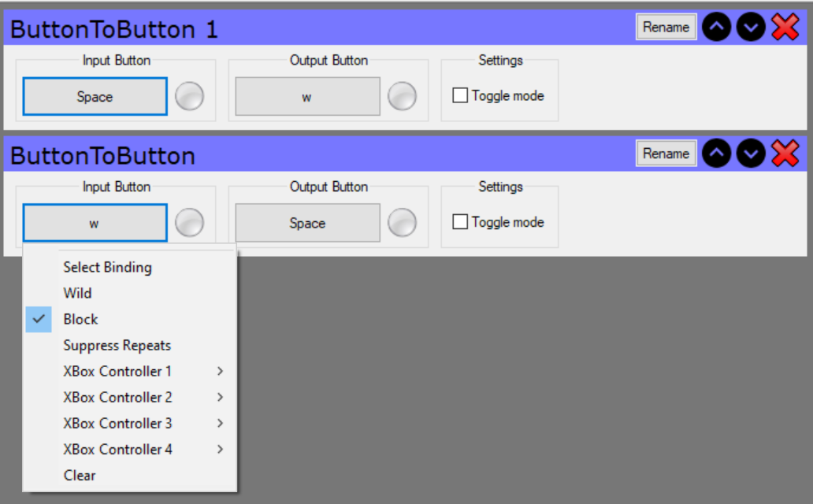Image resolution: width=813 pixels, height=504 pixels.
Task: Move ButtonToButton 1 plugin up
Action: tap(715, 28)
